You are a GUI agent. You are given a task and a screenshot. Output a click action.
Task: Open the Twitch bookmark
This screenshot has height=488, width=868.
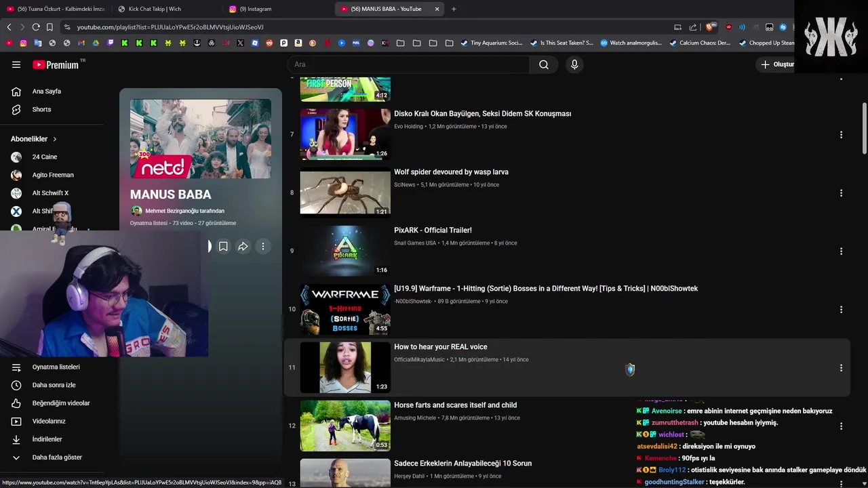(111, 43)
